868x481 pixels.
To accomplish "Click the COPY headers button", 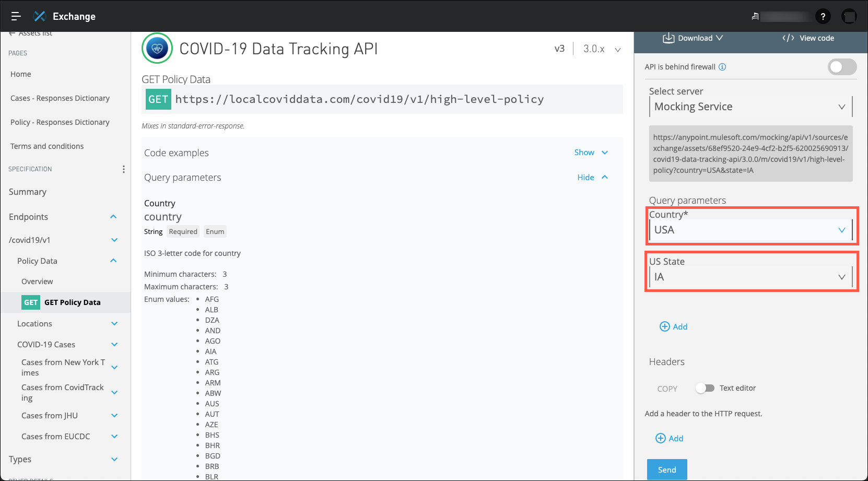I will (x=667, y=389).
